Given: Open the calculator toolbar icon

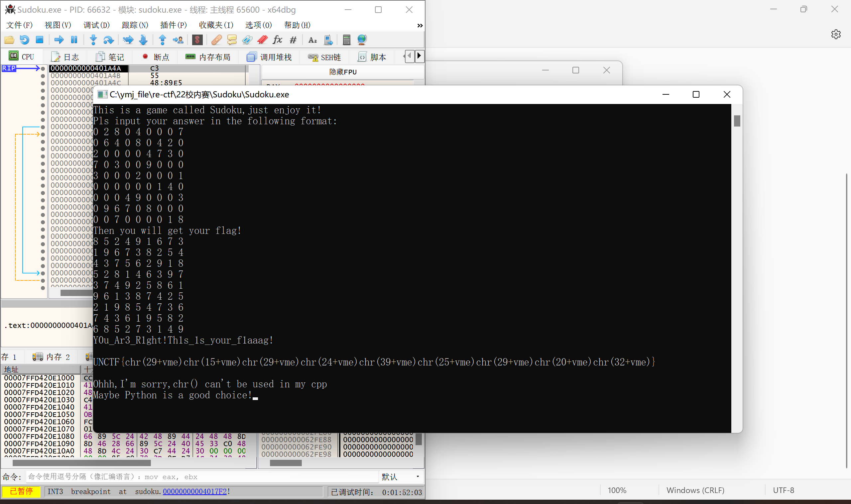Looking at the screenshot, I should click(346, 40).
